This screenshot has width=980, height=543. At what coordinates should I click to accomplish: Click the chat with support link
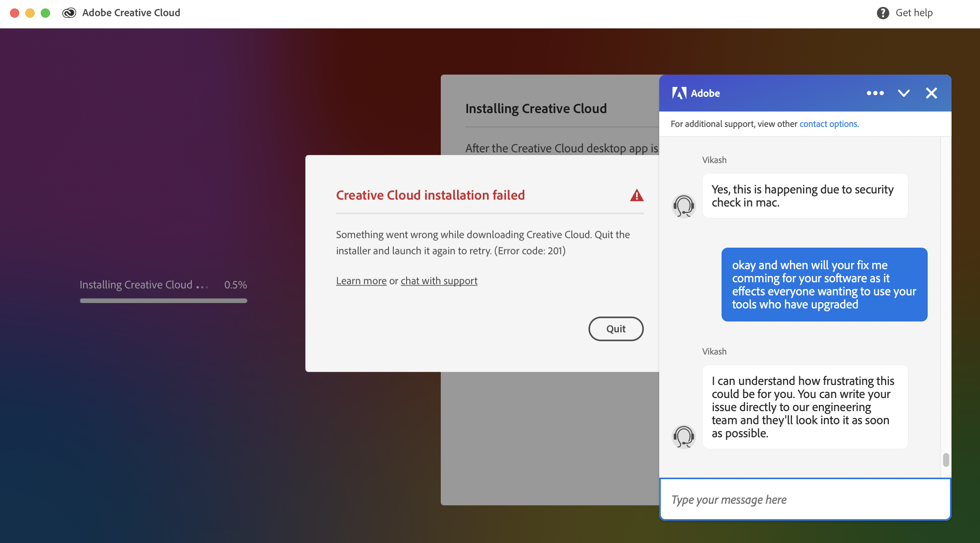(439, 281)
